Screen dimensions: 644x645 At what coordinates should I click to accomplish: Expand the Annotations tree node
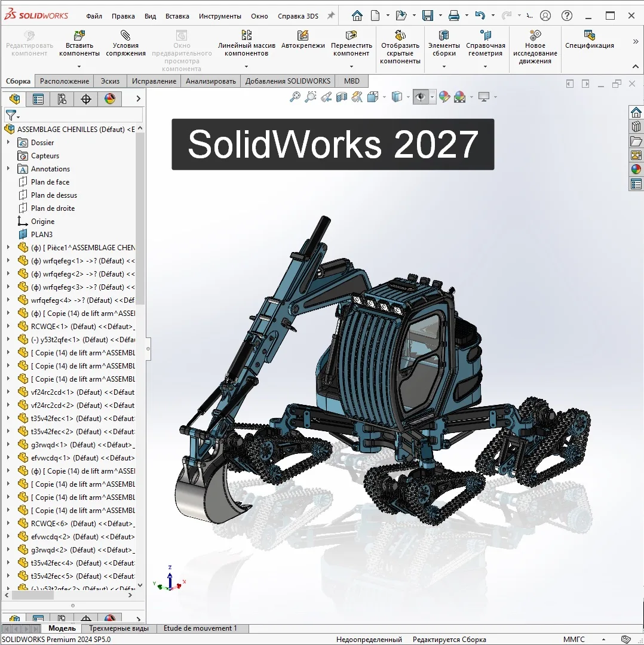8,168
